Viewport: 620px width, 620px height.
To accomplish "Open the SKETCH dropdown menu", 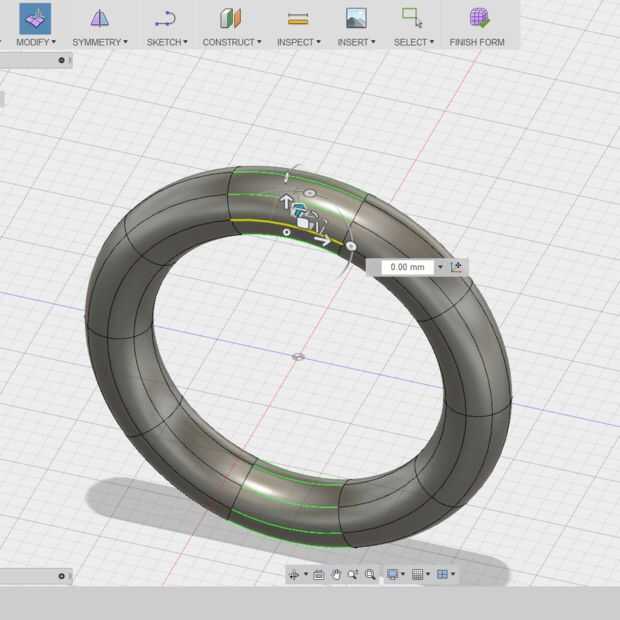I will coord(167,42).
